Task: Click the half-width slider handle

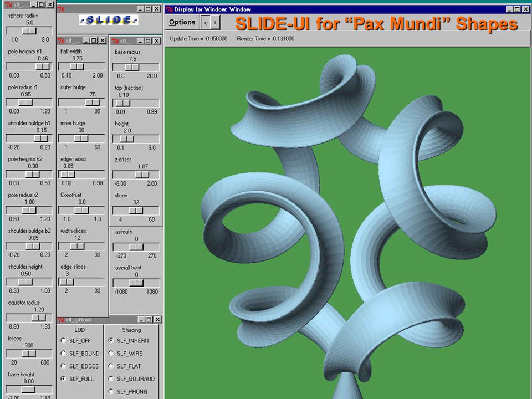Action: pyautogui.click(x=76, y=67)
